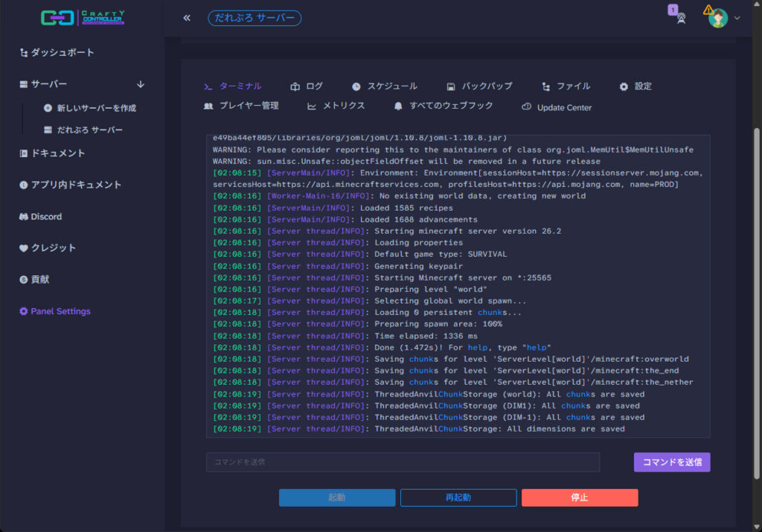Click the info icon beside アプリ内ドキュメント
Viewport: 762px width, 532px height.
pyautogui.click(x=23, y=185)
